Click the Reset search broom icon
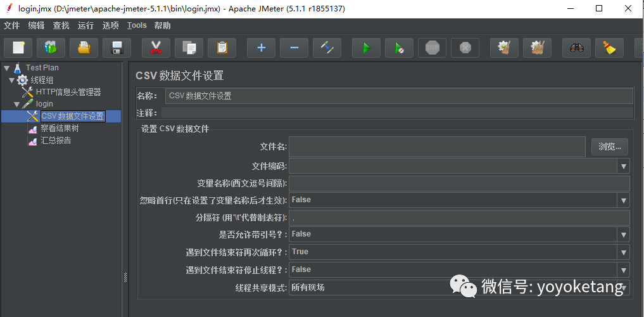The image size is (644, 317). coord(610,48)
